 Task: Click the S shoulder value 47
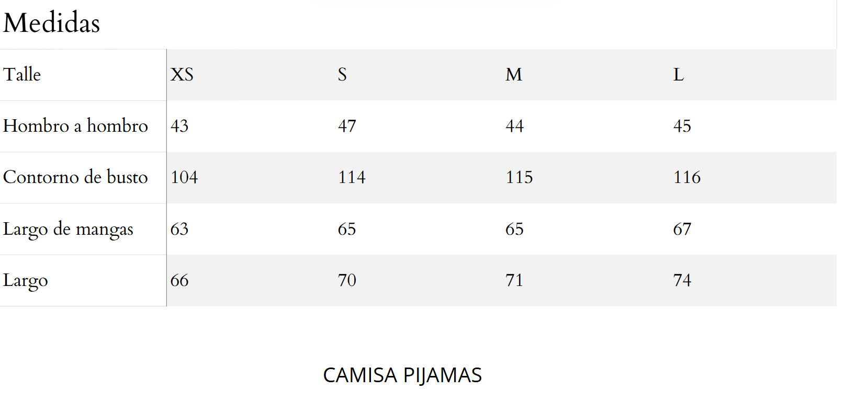click(347, 125)
